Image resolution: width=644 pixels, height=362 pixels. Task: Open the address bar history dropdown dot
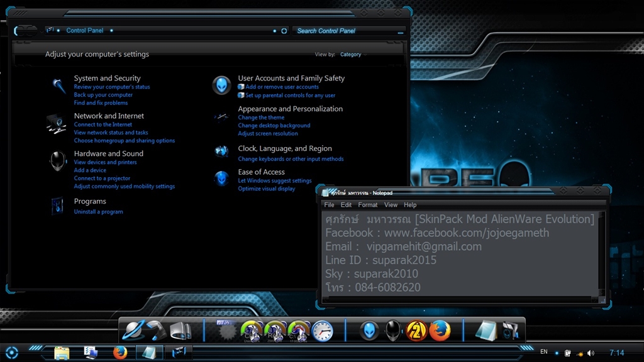click(274, 31)
